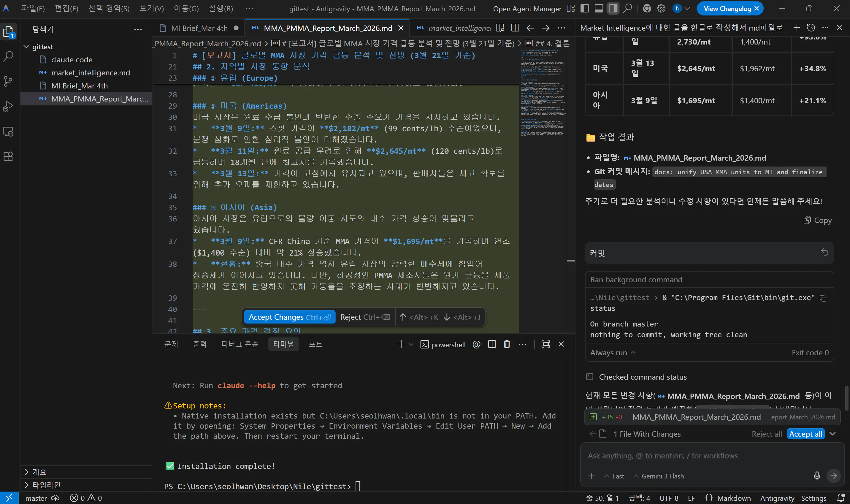The height and width of the screenshot is (504, 850).
Task: Open the editor layout customization icon
Action: tap(571, 9)
